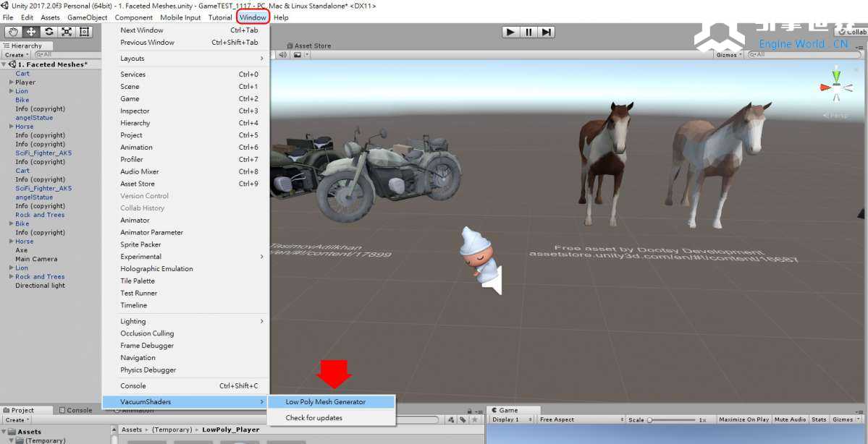Image resolution: width=868 pixels, height=444 pixels.
Task: Open Lighting submenu
Action: click(185, 321)
